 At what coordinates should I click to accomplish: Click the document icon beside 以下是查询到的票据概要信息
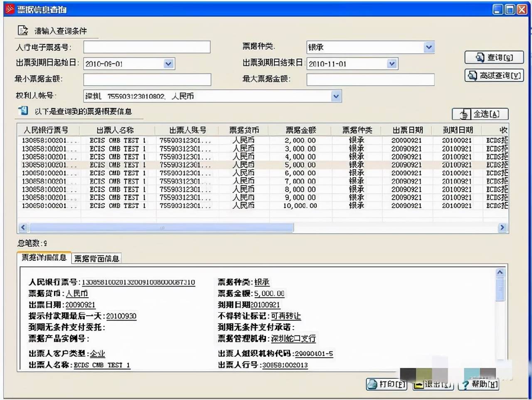[x=23, y=111]
